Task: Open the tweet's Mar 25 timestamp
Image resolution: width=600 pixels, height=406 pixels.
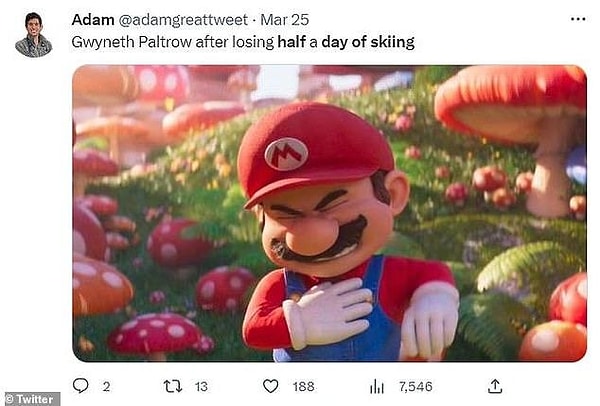Action: click(x=284, y=20)
